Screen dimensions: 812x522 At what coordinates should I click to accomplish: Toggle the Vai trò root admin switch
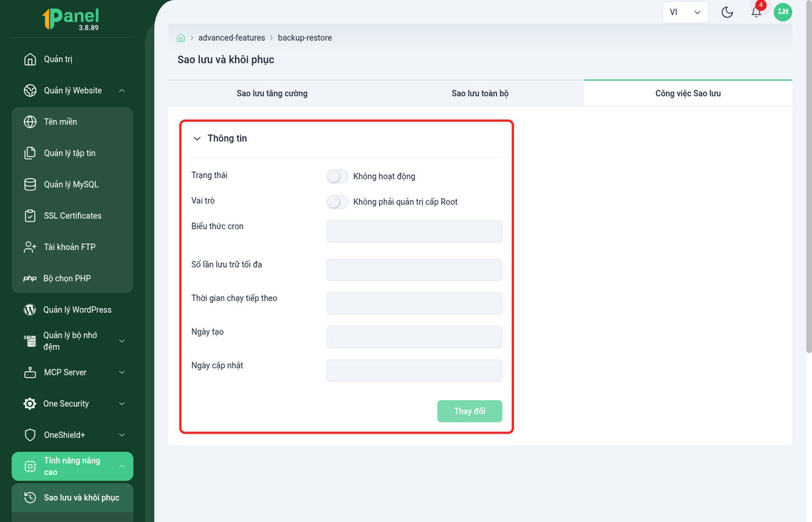pyautogui.click(x=338, y=202)
